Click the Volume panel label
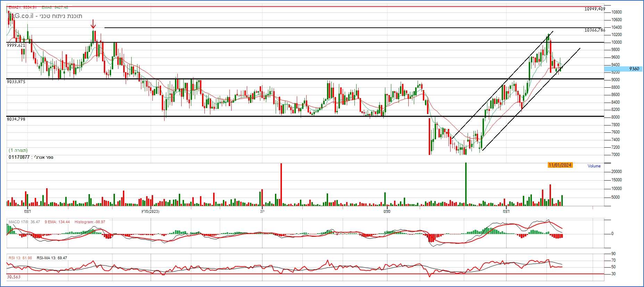The image size is (644, 287). 594,166
